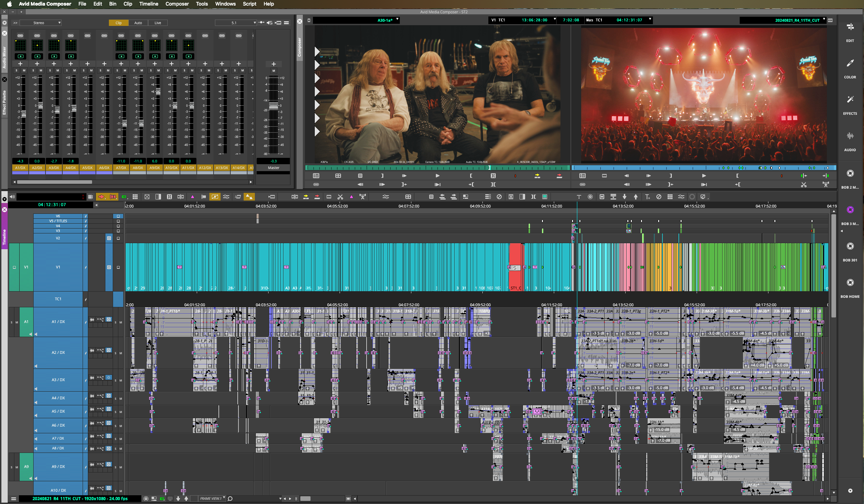Click the Master channel fader handle

tap(274, 106)
